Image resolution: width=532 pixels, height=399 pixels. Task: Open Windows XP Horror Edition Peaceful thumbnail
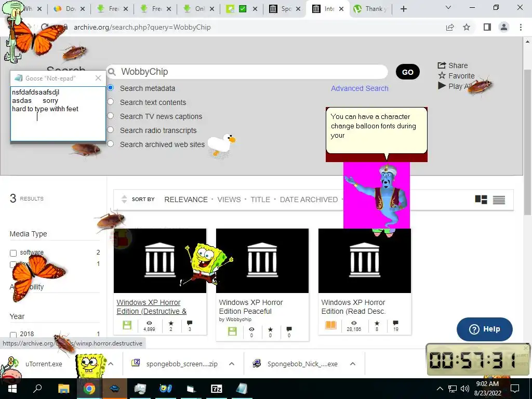point(262,261)
